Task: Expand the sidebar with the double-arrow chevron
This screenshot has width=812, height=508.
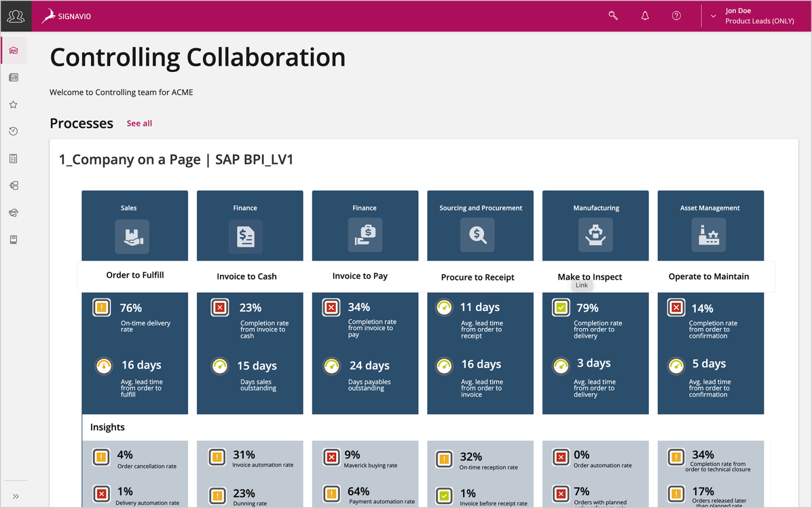Action: pyautogui.click(x=15, y=496)
